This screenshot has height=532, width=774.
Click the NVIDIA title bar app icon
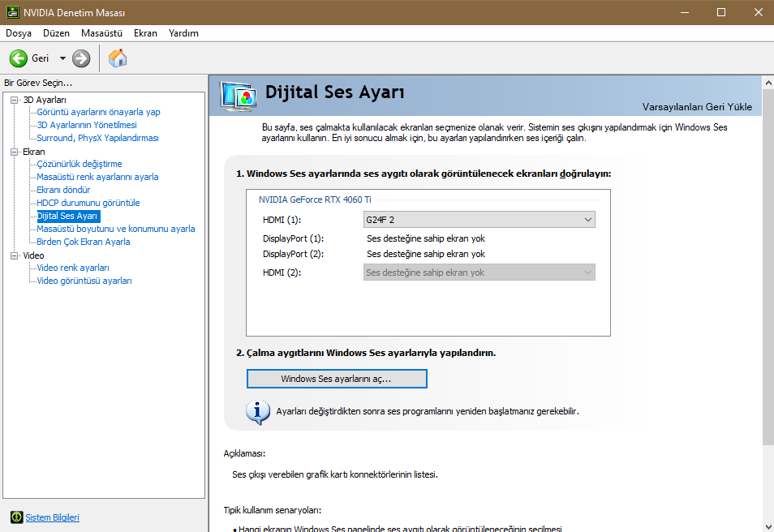[13, 12]
